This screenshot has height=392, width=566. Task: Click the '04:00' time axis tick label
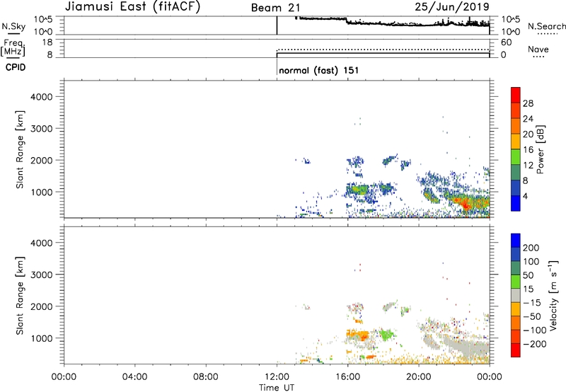click(134, 377)
